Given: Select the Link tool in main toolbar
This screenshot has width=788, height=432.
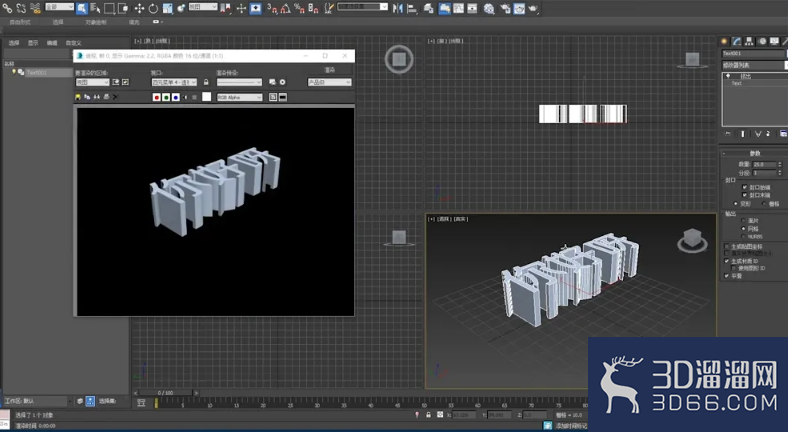Looking at the screenshot, I should click(x=7, y=8).
